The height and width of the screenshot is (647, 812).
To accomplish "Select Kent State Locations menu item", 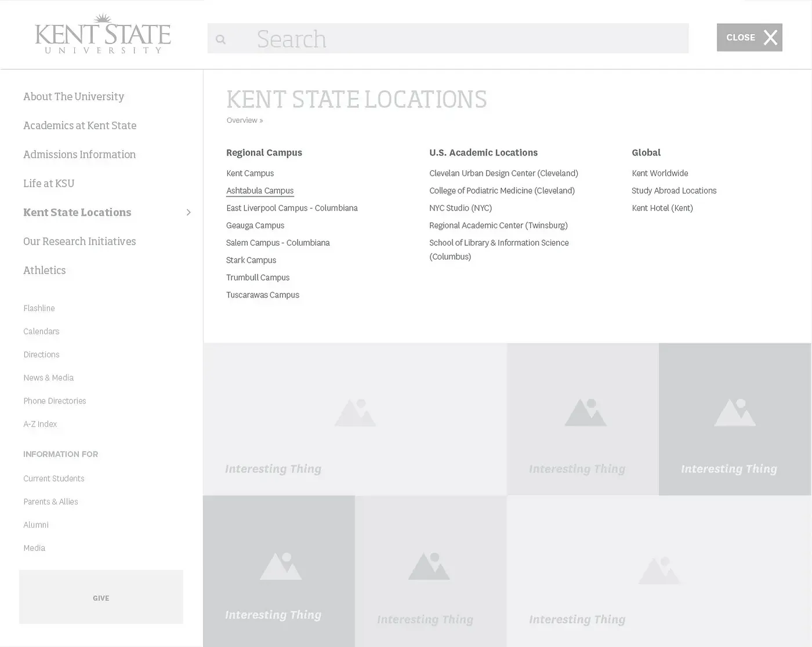I will (x=77, y=212).
